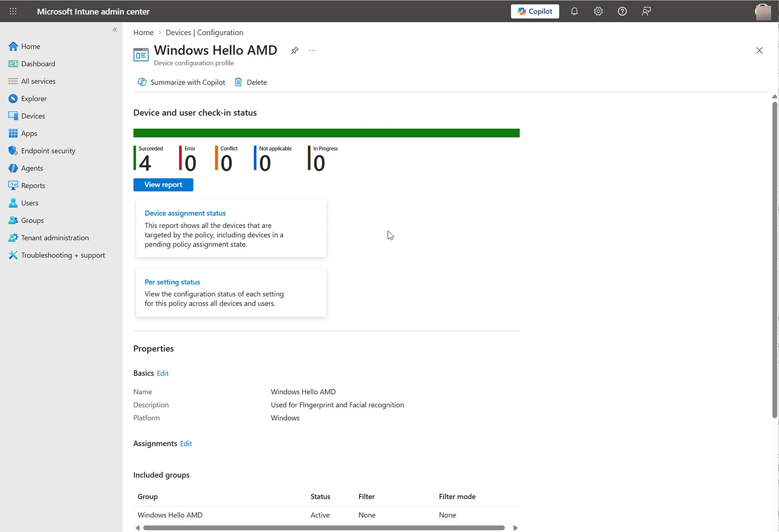Click the vertical scrollbar up arrow
The image size is (779, 532).
coord(774,97)
